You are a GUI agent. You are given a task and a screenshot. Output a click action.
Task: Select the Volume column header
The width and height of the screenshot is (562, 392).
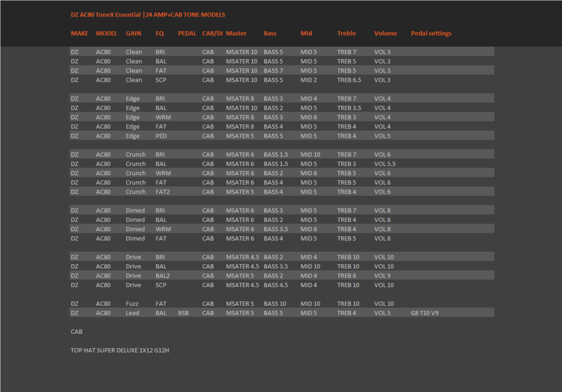coord(385,33)
